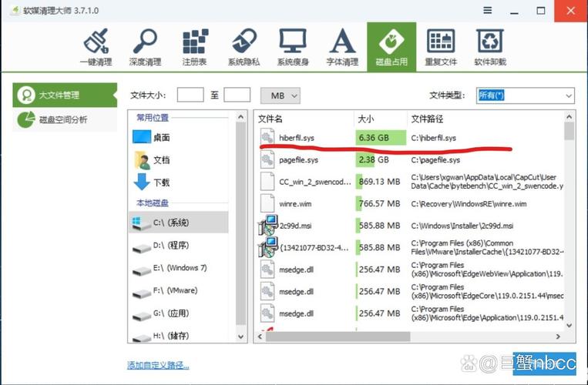Select the {13421077-BD32-4... installer row
The width and height of the screenshot is (588, 385).
[409, 247]
